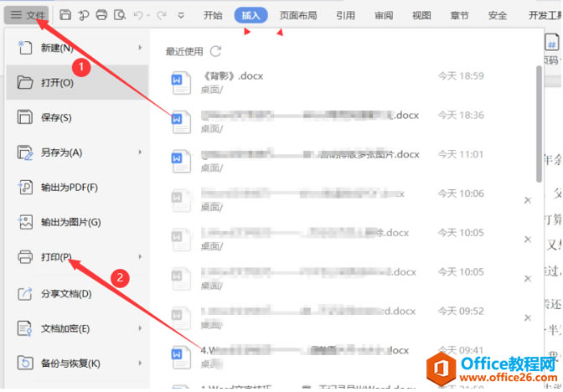Expand the quick access toolbar customize arrow
Viewport: 563px width, 392px height.
[x=181, y=15]
